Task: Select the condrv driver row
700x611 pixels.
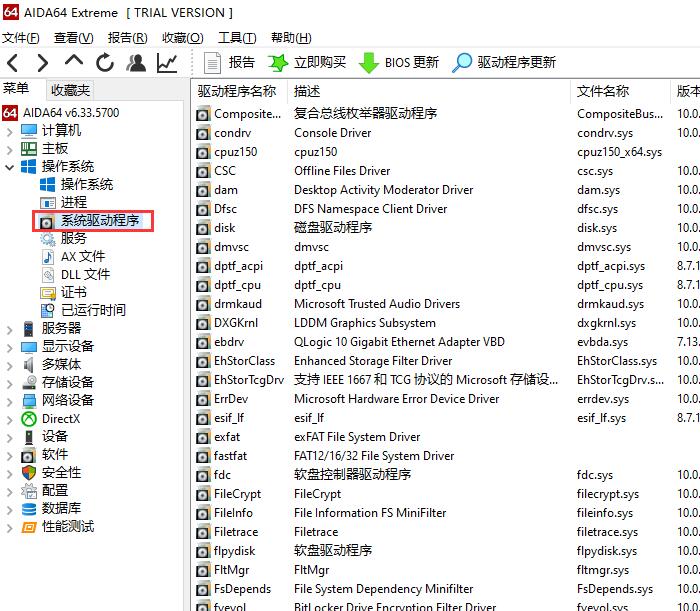Action: (x=446, y=133)
